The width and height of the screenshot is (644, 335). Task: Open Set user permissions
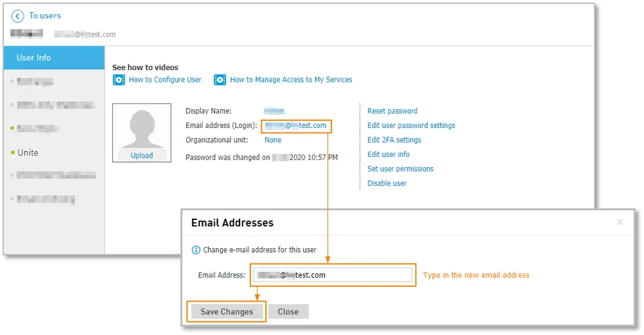click(x=401, y=168)
